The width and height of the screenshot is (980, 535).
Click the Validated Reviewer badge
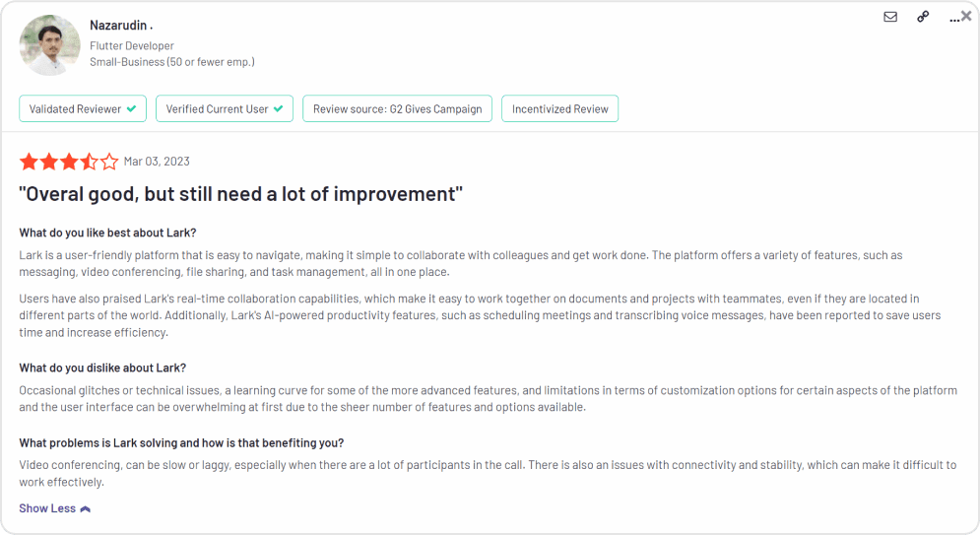pos(83,108)
